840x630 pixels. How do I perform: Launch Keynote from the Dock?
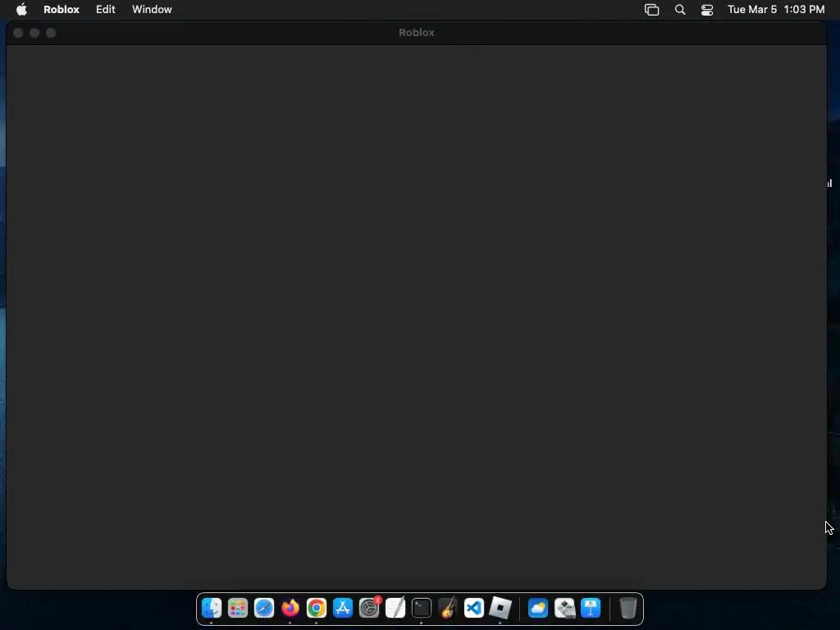[x=591, y=608]
